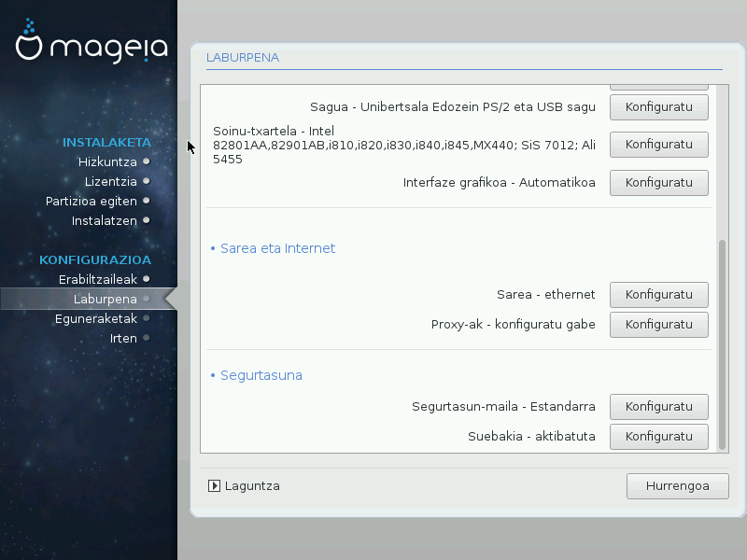The width and height of the screenshot is (747, 560).
Task: Click the Mageia logo
Action: [92, 44]
